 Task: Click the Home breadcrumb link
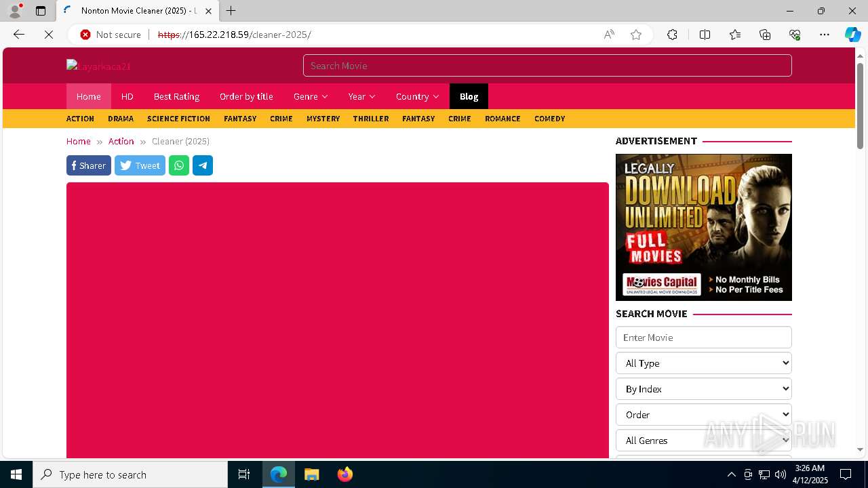pos(79,141)
